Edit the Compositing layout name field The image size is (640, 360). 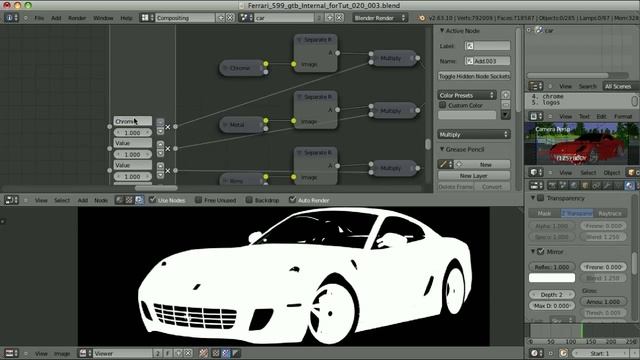(185, 18)
